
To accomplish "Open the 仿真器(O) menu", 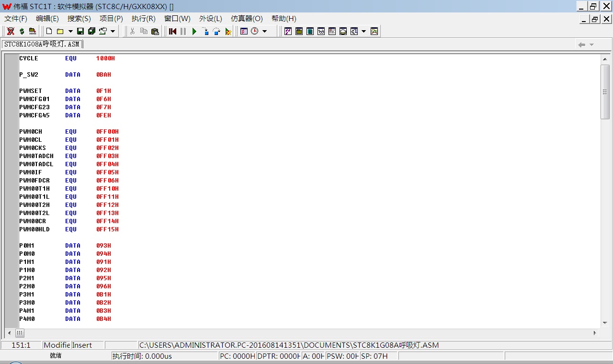I will (x=247, y=19).
